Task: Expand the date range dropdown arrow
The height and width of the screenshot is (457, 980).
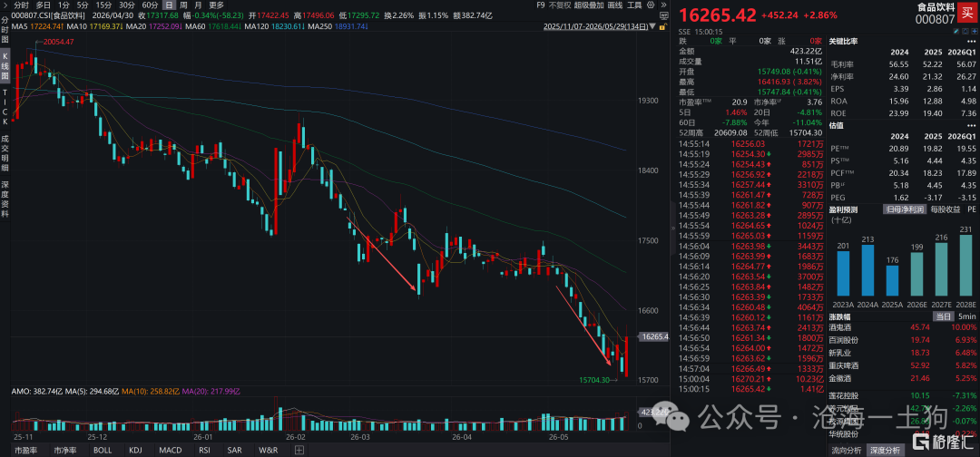Action: [x=652, y=26]
